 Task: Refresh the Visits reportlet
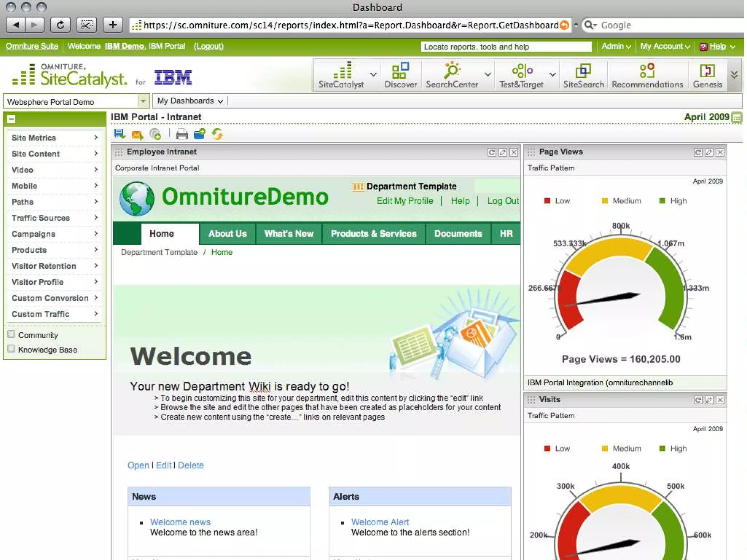pos(698,400)
